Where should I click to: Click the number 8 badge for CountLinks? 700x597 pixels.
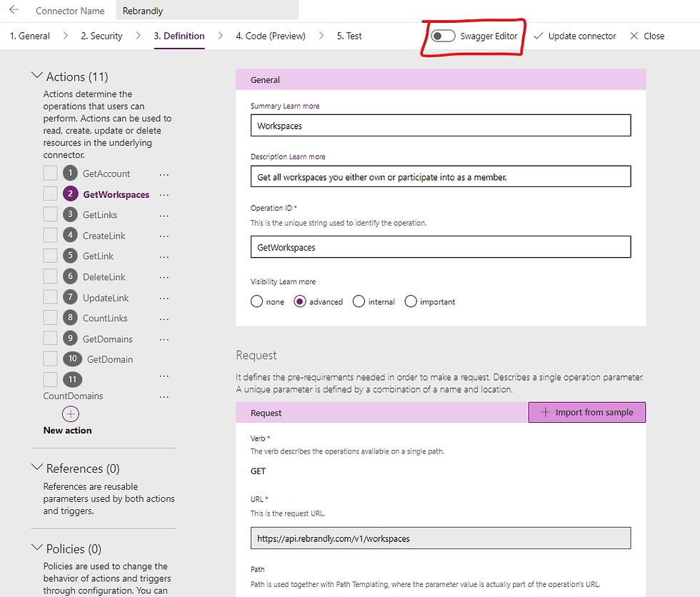pyautogui.click(x=70, y=317)
